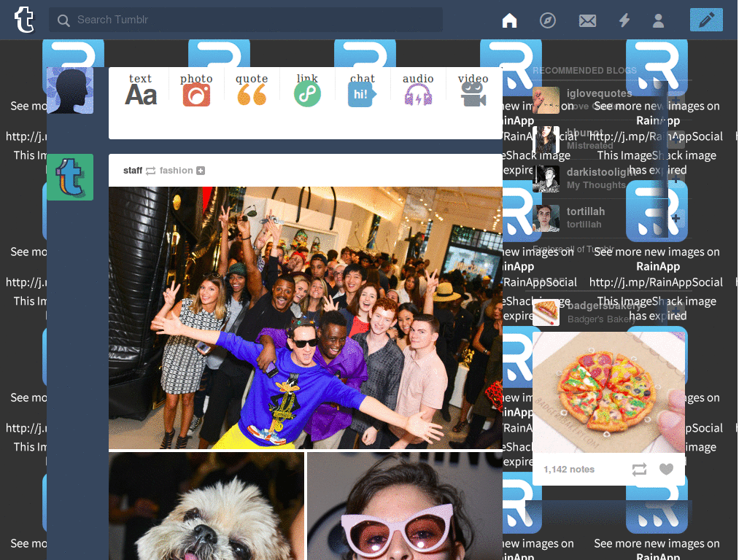The height and width of the screenshot is (560, 747).
Task: Create a new Photo post
Action: [196, 90]
